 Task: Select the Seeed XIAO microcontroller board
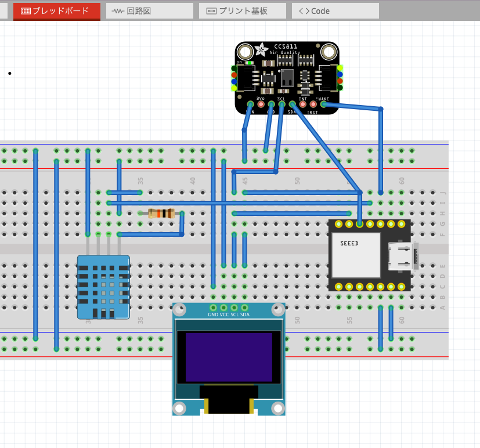click(354, 255)
